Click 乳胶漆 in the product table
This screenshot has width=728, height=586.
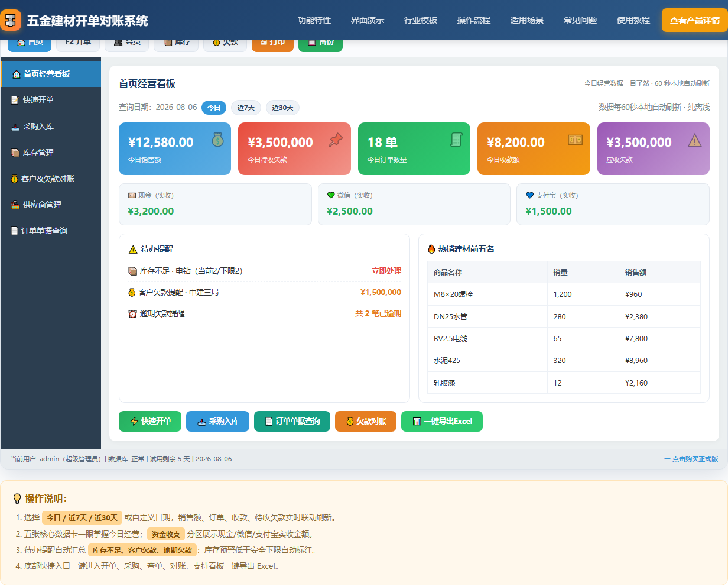(444, 383)
